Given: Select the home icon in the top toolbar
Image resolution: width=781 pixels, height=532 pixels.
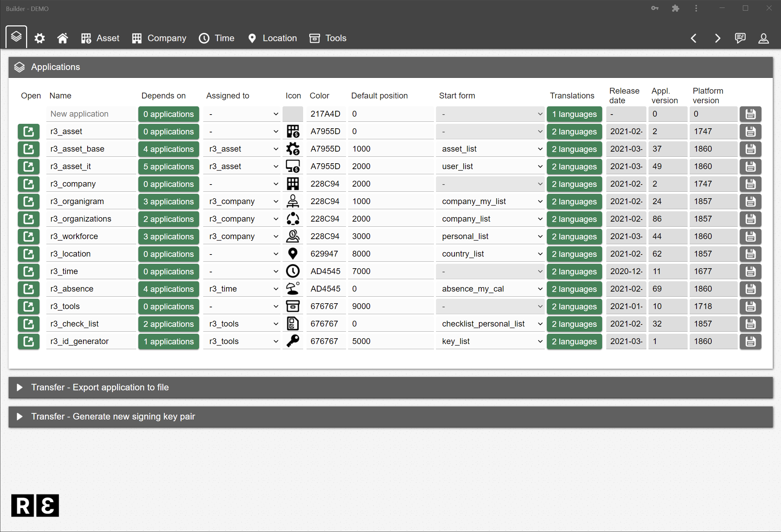Looking at the screenshot, I should (x=62, y=38).
